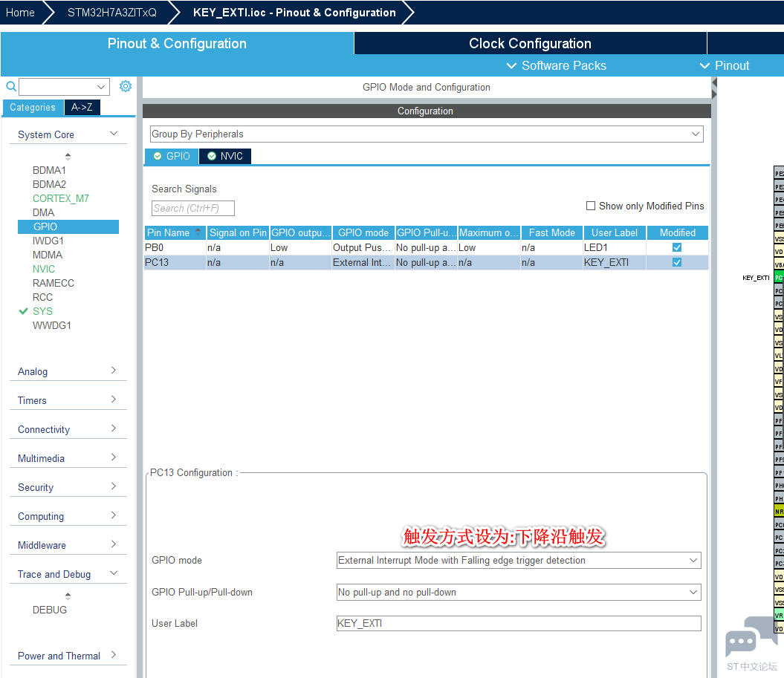
Task: Sort by Signal on Pin column header
Action: (238, 233)
